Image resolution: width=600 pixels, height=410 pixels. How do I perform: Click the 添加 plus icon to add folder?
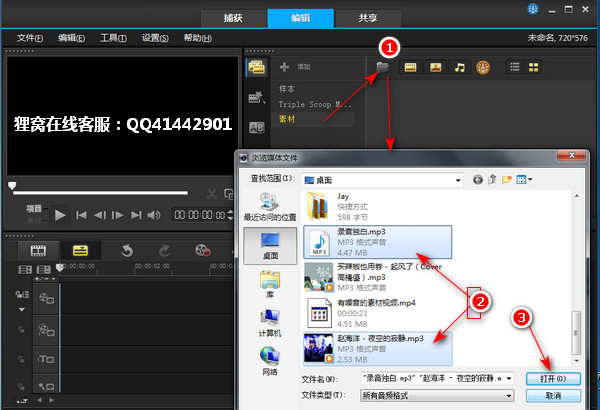coord(284,67)
